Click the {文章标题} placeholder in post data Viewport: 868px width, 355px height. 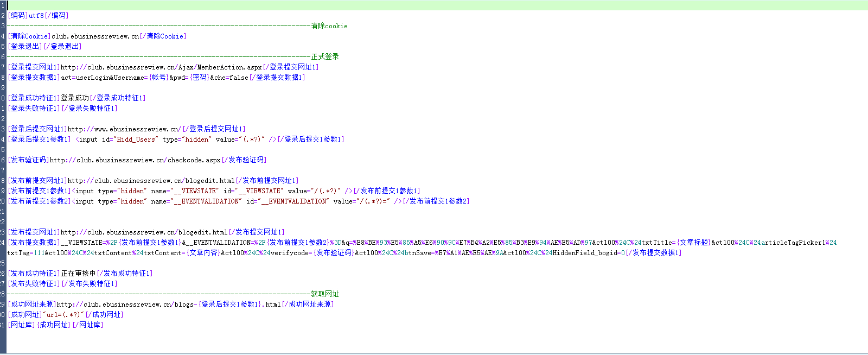(x=693, y=243)
